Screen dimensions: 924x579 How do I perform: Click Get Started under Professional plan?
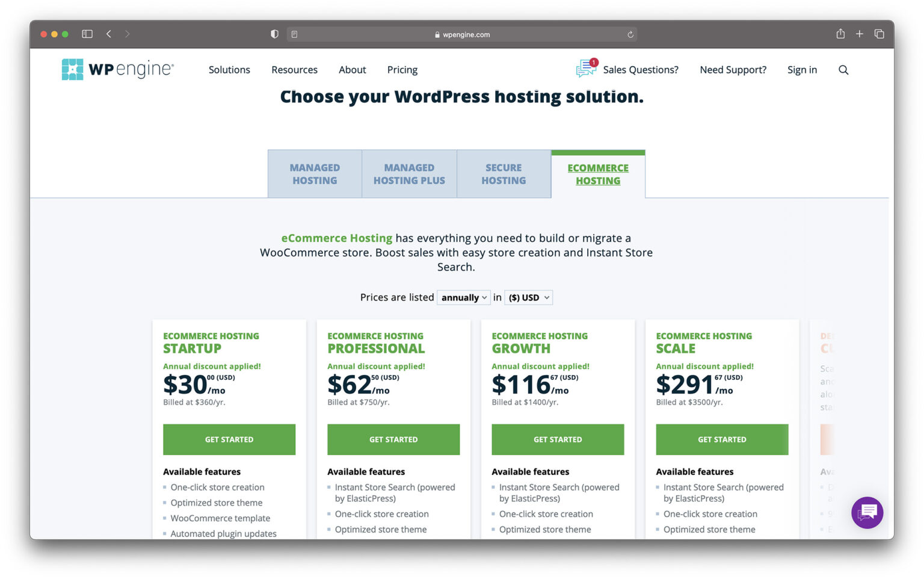(393, 439)
